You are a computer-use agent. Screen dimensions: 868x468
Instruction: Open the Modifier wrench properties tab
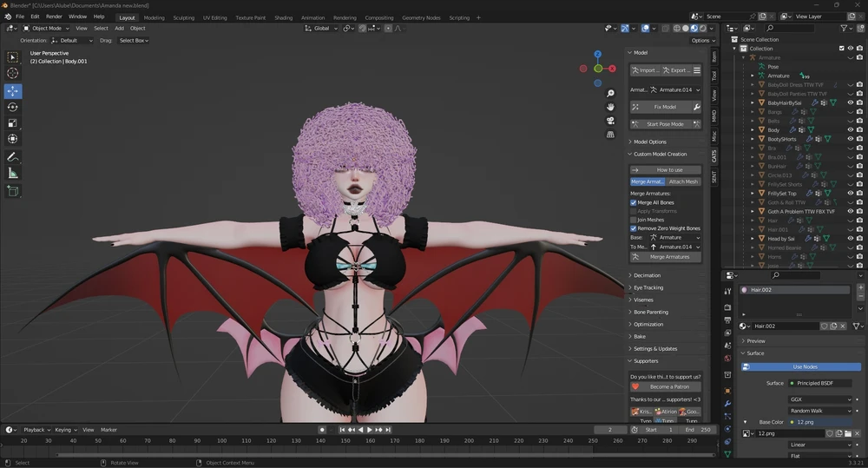coord(728,403)
